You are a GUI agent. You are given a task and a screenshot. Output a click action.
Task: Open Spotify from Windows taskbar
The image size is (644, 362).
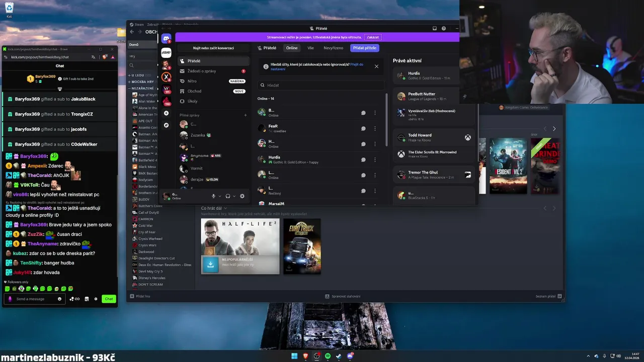coord(328,356)
